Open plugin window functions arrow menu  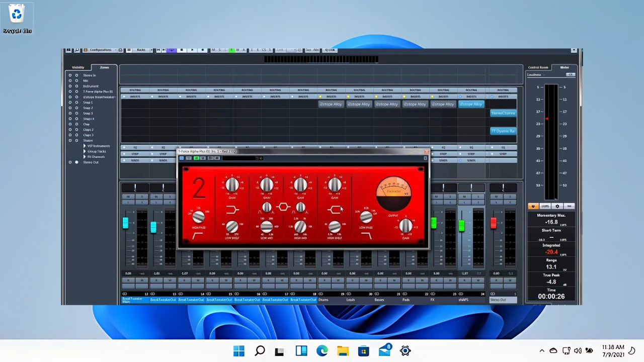coord(425,158)
